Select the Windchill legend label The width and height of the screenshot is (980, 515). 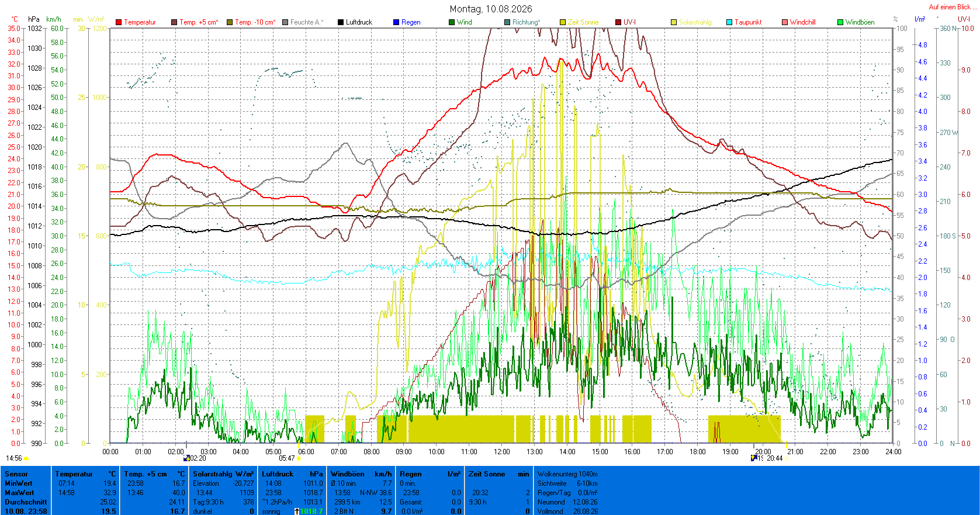[802, 22]
